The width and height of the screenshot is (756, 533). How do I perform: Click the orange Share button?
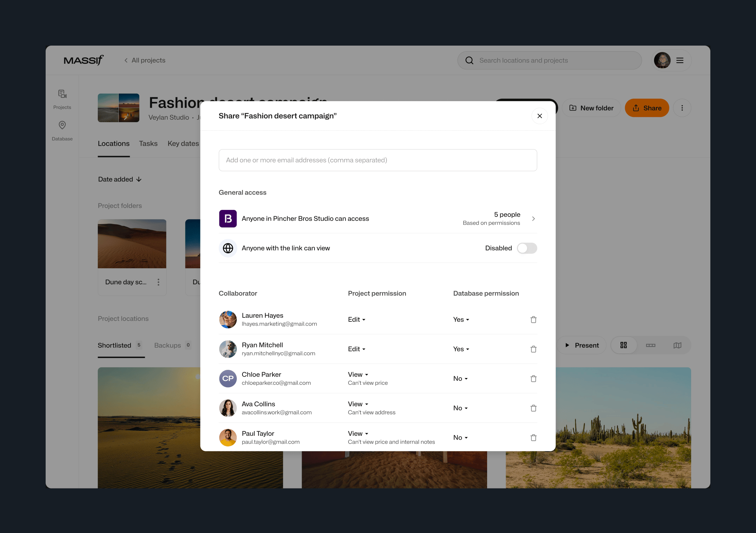tap(647, 108)
